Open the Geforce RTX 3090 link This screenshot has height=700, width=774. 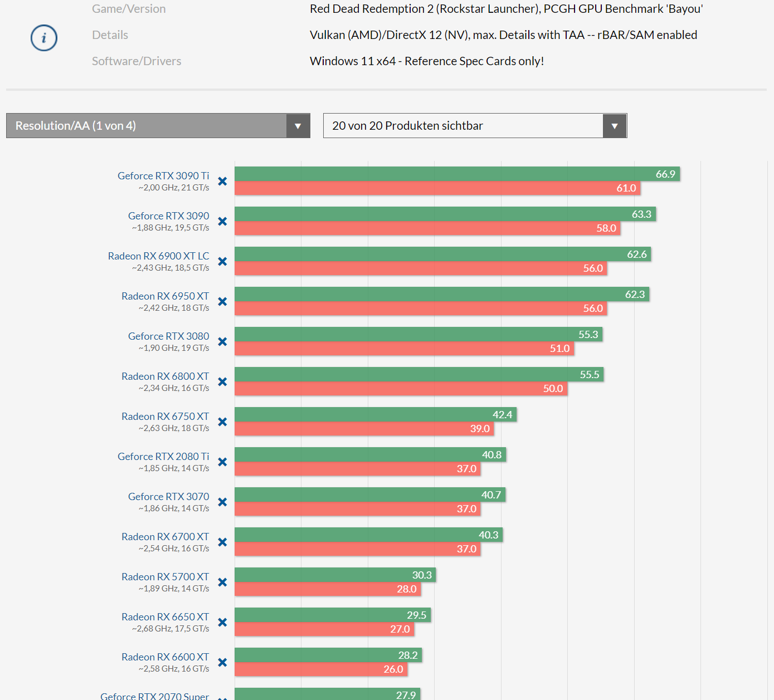click(169, 216)
